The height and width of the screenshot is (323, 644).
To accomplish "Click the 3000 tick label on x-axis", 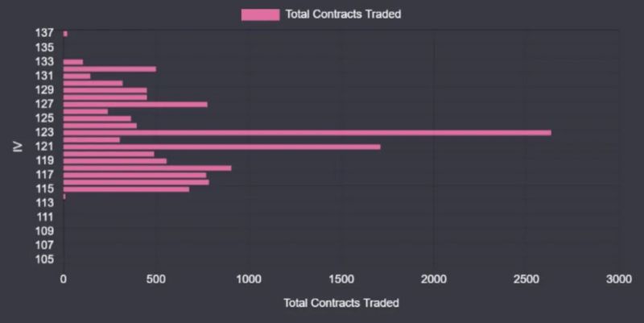I will pyautogui.click(x=618, y=279).
